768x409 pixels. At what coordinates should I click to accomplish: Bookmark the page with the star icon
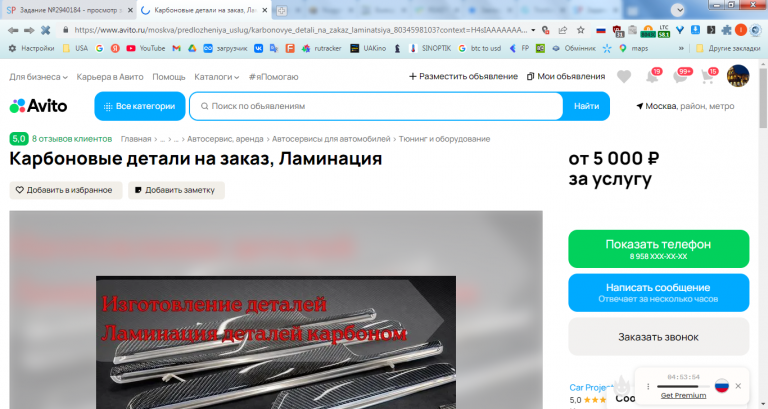(x=580, y=30)
